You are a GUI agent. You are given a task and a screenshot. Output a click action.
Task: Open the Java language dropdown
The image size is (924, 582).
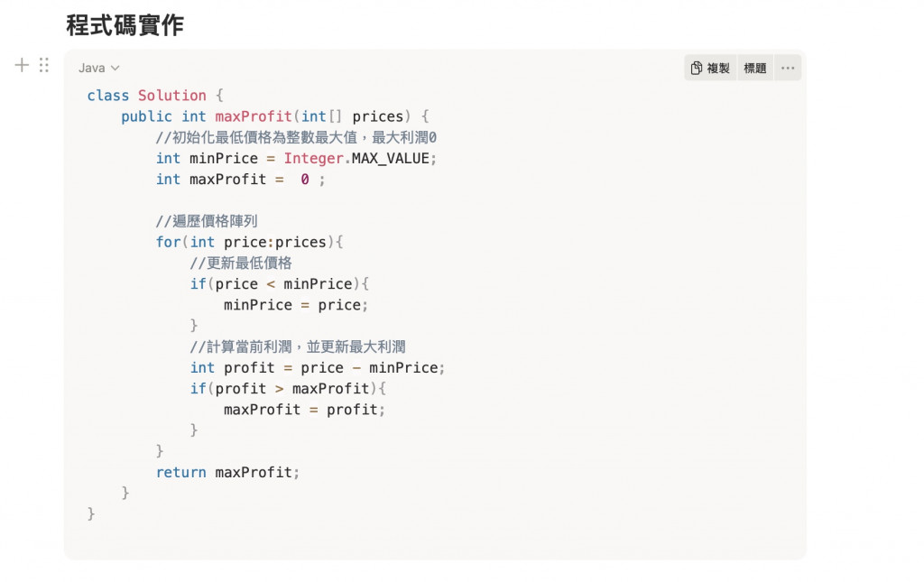point(99,68)
